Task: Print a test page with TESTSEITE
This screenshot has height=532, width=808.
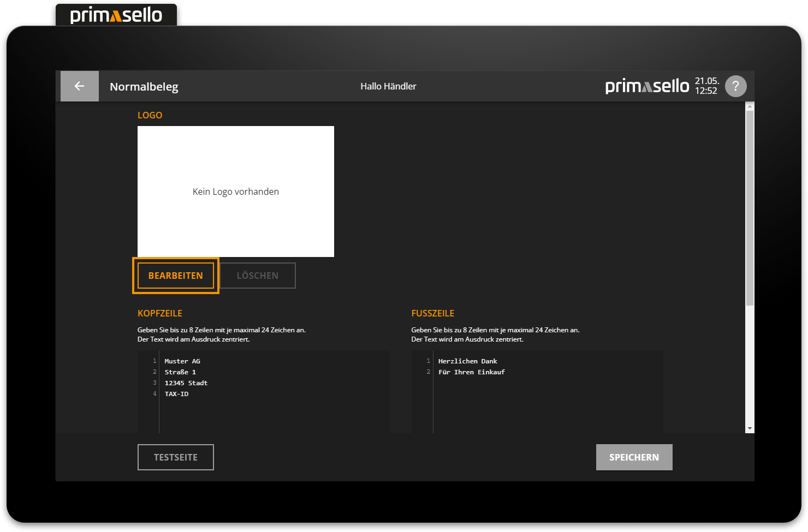Action: 175,457
